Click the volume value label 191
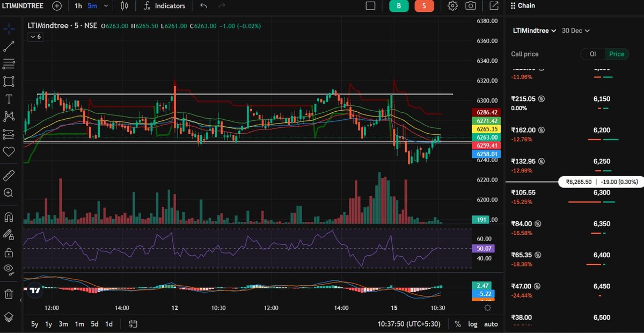The height and width of the screenshot is (333, 644). coord(481,220)
